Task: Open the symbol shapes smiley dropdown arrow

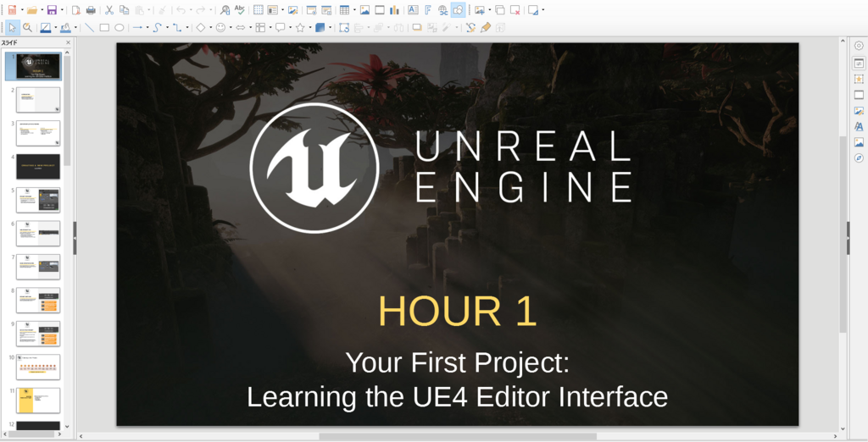Action: pos(231,28)
